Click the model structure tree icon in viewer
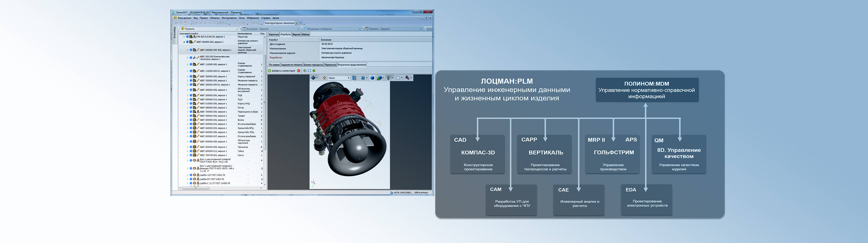 point(354,78)
